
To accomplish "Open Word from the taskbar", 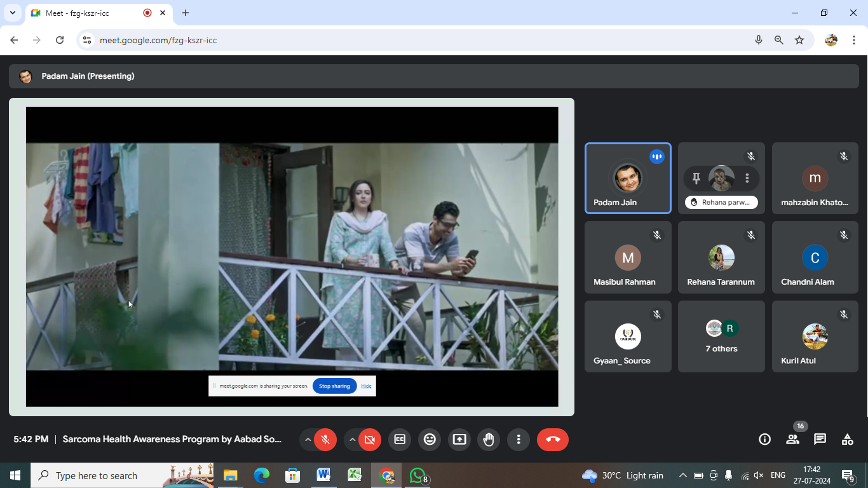I will (323, 475).
